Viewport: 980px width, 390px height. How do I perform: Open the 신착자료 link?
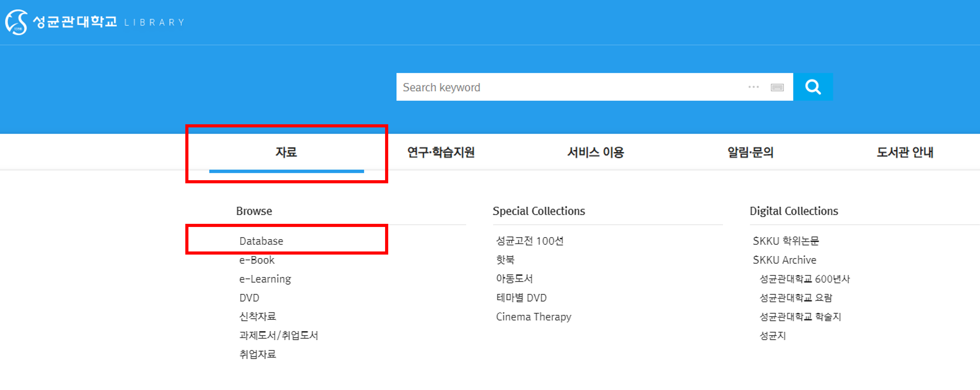coord(257,316)
